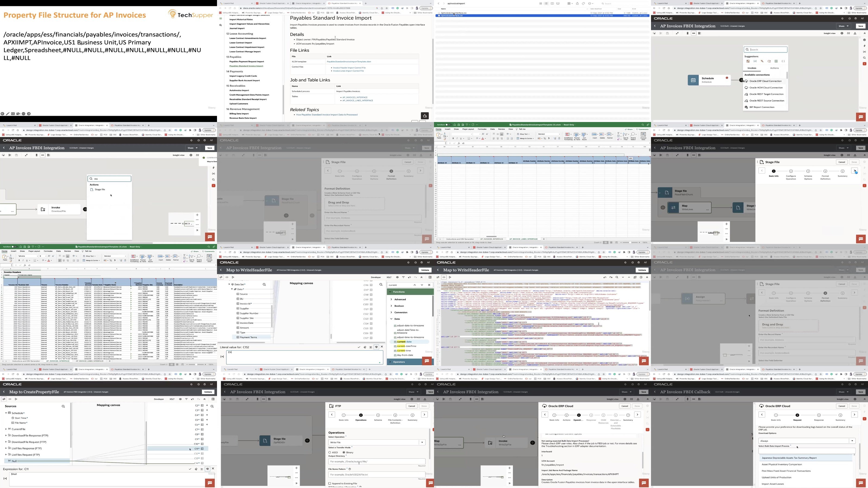868x488 pixels.
Task: Click the red error badge showing 2
Action: (x=864, y=64)
